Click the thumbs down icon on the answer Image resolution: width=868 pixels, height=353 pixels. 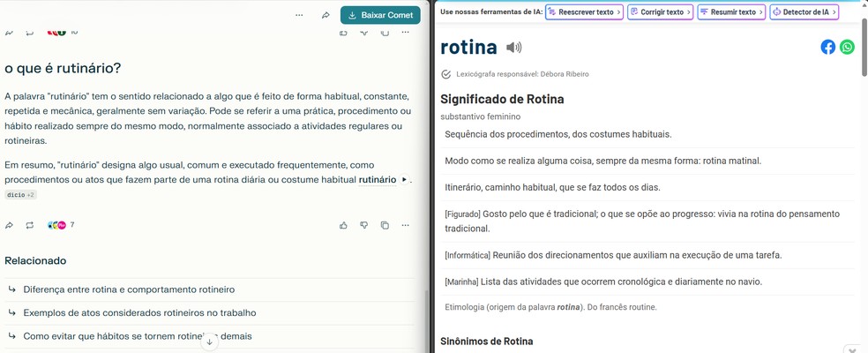pyautogui.click(x=364, y=226)
